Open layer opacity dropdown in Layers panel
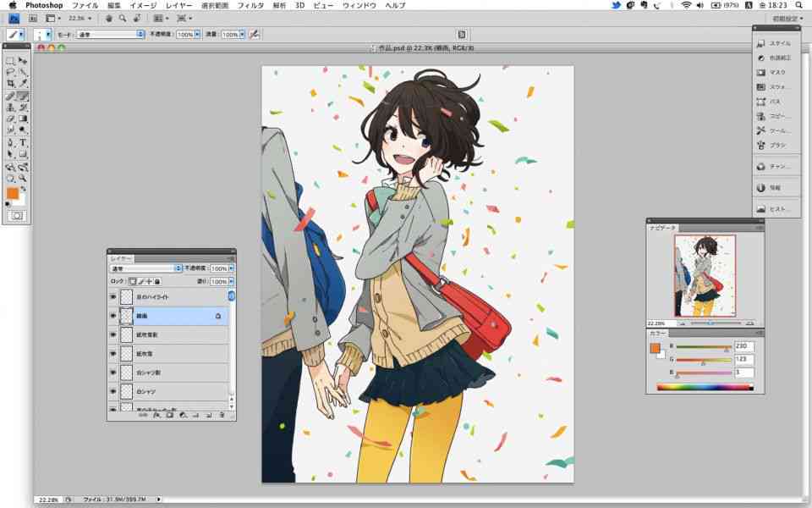This screenshot has width=812, height=508. click(231, 268)
